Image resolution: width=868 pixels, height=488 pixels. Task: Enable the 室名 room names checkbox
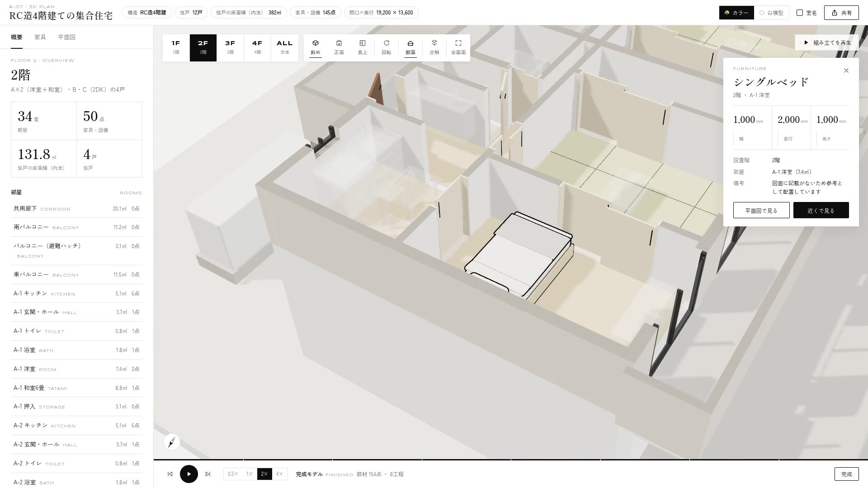click(x=807, y=13)
